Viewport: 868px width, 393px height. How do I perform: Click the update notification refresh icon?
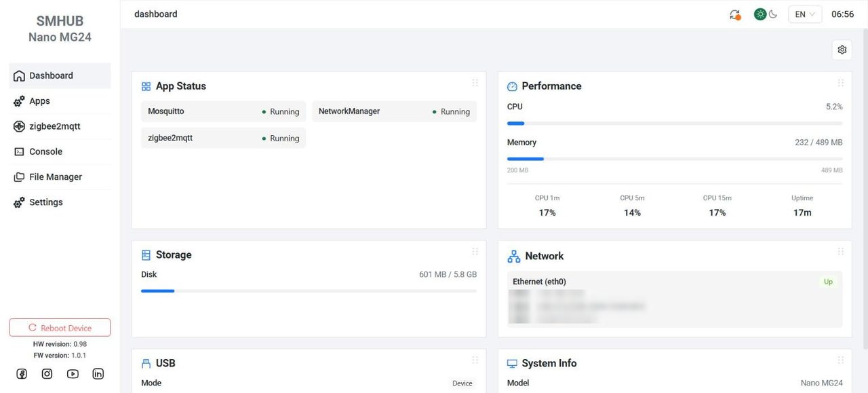click(x=735, y=14)
